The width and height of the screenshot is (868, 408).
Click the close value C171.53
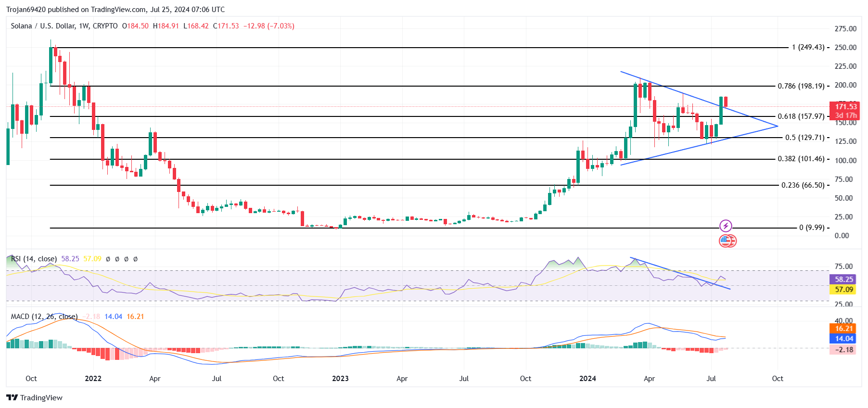point(226,26)
